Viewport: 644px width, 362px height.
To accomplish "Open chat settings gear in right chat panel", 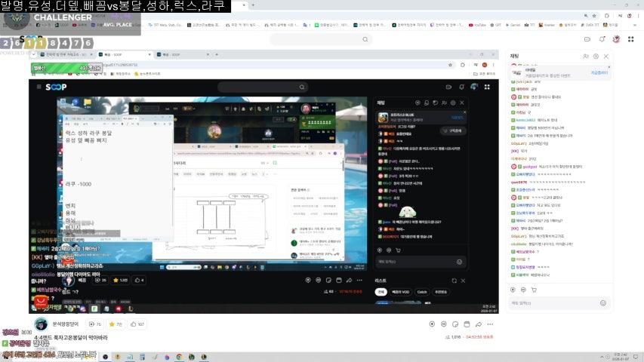I will point(596,57).
